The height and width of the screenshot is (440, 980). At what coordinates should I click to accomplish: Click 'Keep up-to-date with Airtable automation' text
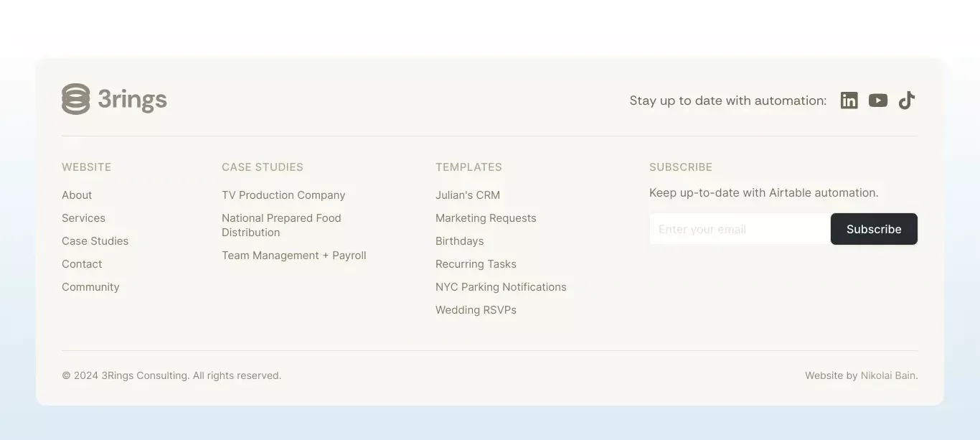point(764,193)
